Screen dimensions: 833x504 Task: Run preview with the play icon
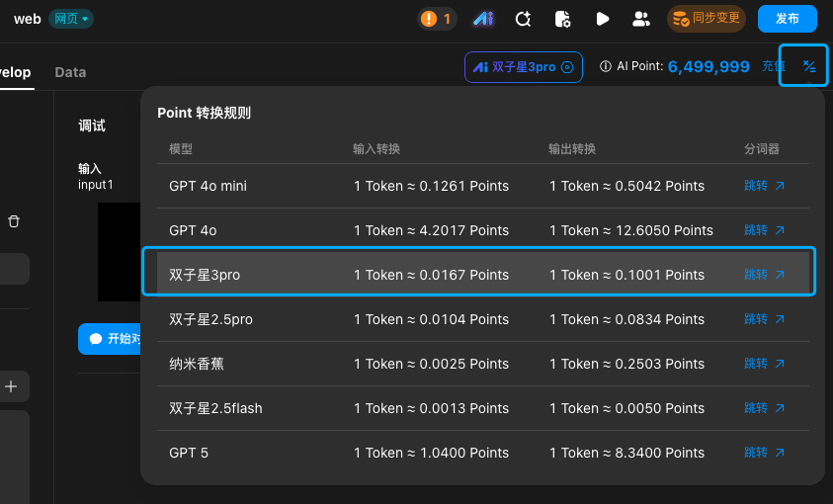[x=602, y=19]
